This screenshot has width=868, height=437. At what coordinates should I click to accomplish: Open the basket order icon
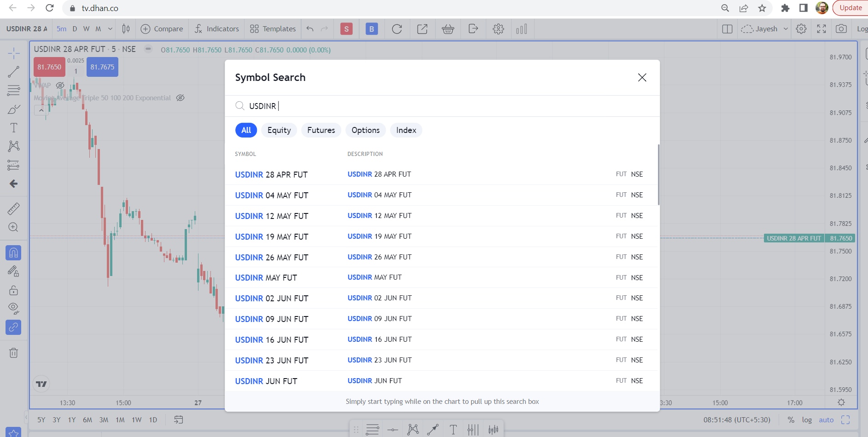[x=448, y=29]
